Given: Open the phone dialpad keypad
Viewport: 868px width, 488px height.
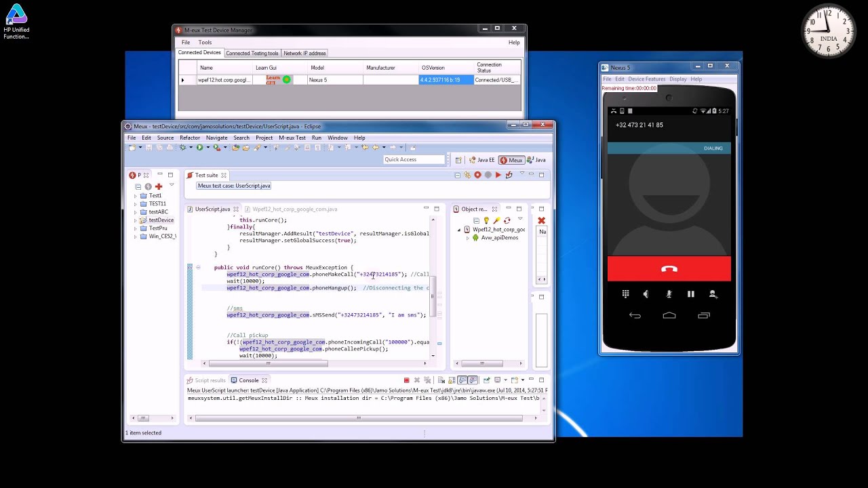Looking at the screenshot, I should pos(625,294).
